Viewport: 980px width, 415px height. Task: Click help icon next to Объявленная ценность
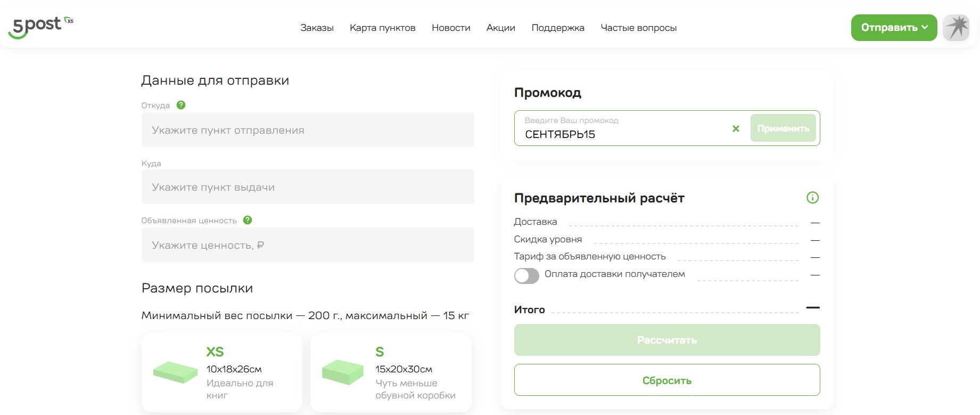(x=248, y=220)
